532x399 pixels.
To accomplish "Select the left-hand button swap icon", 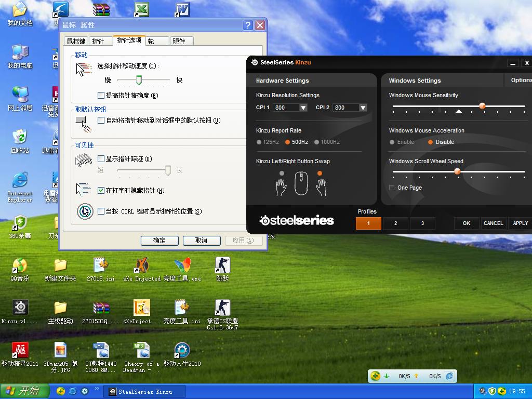I will pos(281,184).
